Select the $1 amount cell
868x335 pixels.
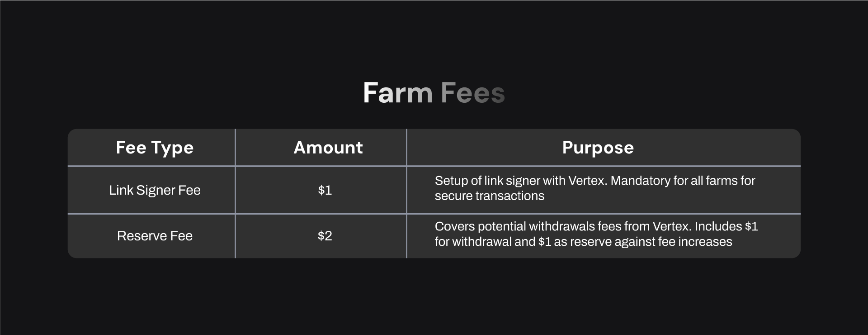pos(325,190)
